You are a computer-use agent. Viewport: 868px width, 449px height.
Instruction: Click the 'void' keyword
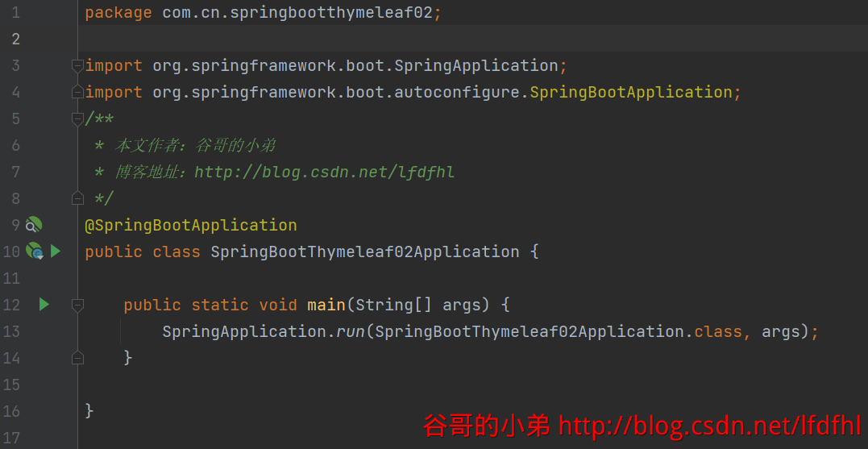pos(278,305)
